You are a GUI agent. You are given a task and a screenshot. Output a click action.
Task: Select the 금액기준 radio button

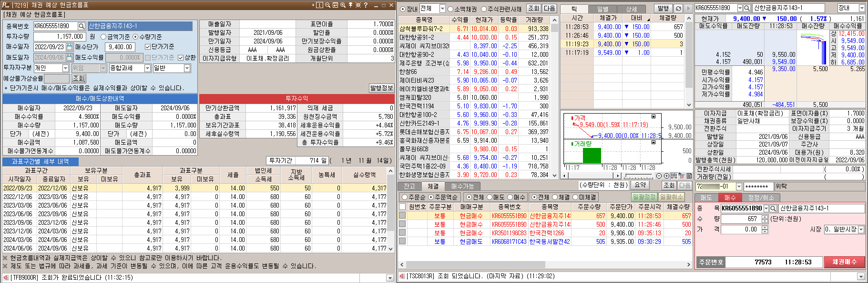pos(103,36)
